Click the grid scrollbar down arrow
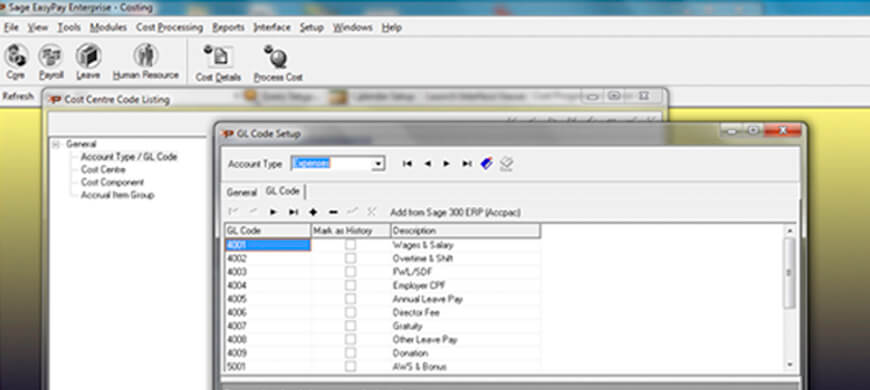 click(x=790, y=364)
